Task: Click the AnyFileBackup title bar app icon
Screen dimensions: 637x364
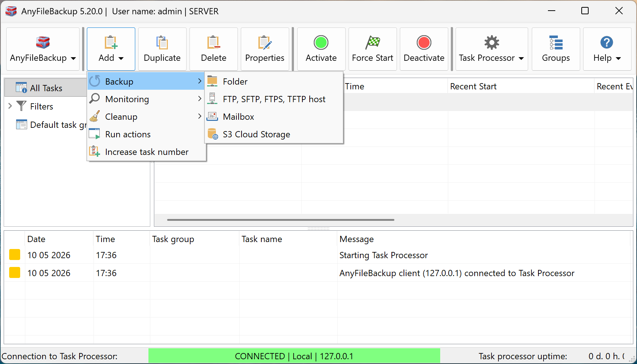Action: [11, 11]
